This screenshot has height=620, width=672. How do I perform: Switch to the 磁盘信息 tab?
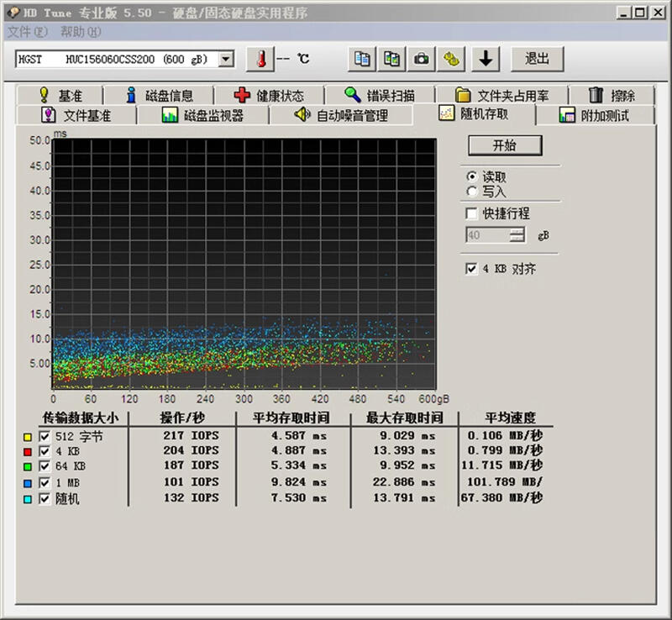pyautogui.click(x=160, y=95)
